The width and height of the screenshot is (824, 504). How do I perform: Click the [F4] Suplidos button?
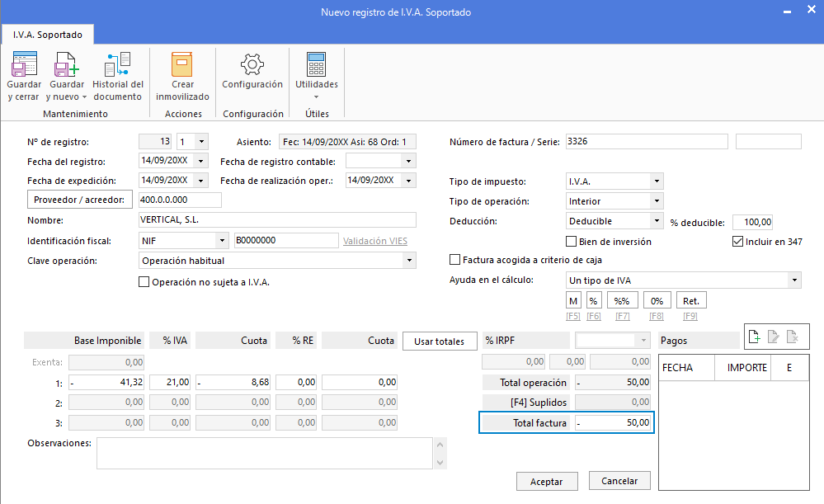pos(526,402)
